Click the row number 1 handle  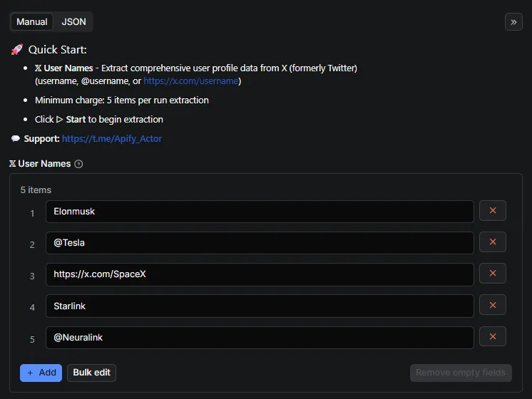pos(32,213)
